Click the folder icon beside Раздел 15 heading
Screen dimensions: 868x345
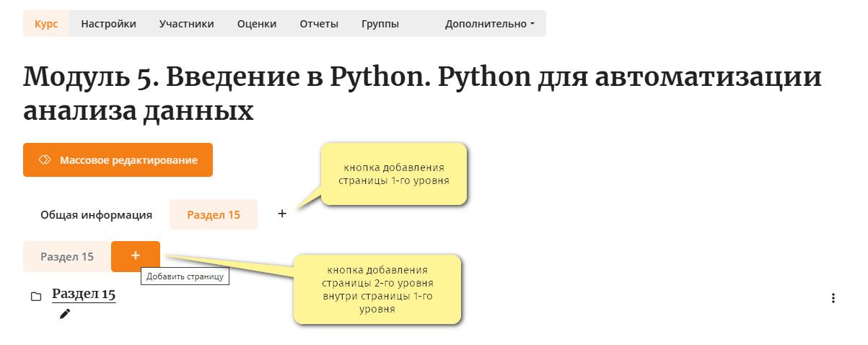tap(36, 297)
